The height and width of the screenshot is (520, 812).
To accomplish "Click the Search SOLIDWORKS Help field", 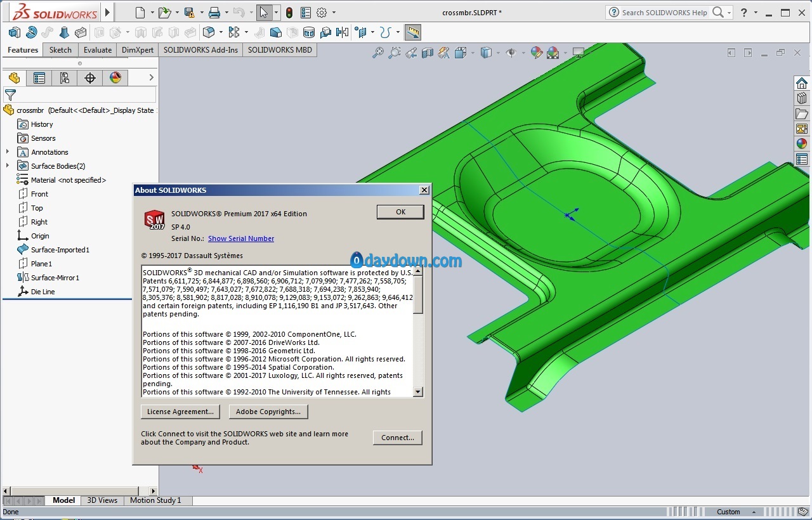I will tap(664, 12).
